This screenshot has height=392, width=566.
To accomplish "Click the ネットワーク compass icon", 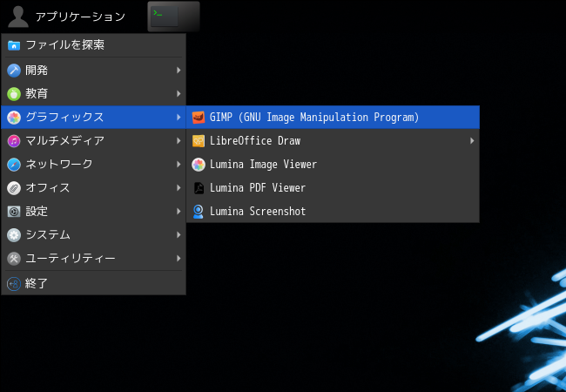I will click(x=14, y=165).
